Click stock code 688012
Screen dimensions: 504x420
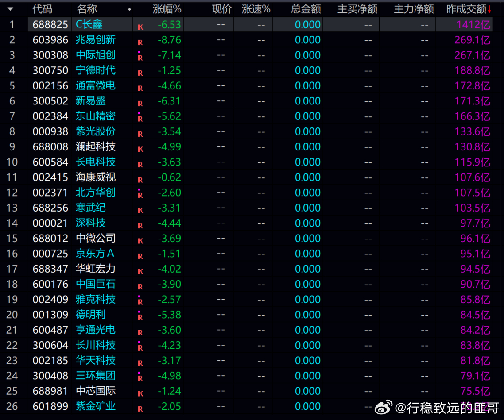tap(50, 238)
